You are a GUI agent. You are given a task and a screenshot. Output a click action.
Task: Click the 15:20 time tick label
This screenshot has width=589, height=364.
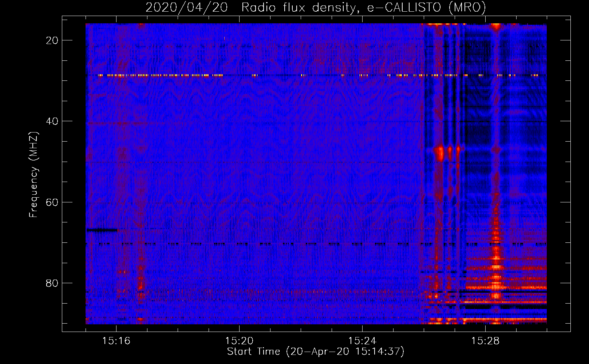240,341
